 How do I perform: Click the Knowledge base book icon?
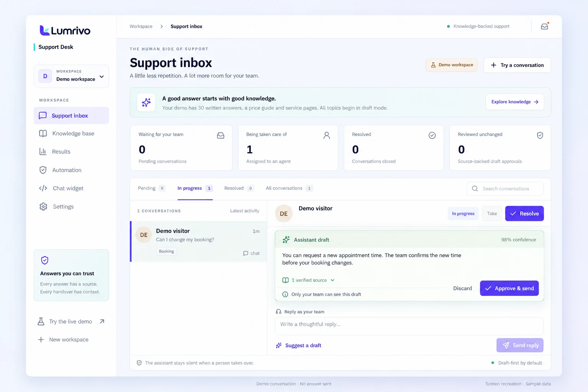pyautogui.click(x=43, y=134)
